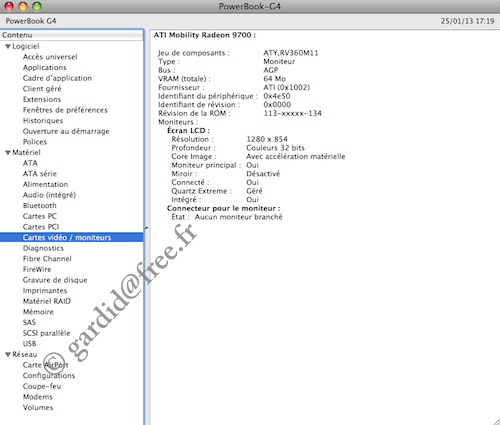Image resolution: width=500 pixels, height=425 pixels.
Task: Select Fibre Channel item
Action: pyautogui.click(x=47, y=259)
